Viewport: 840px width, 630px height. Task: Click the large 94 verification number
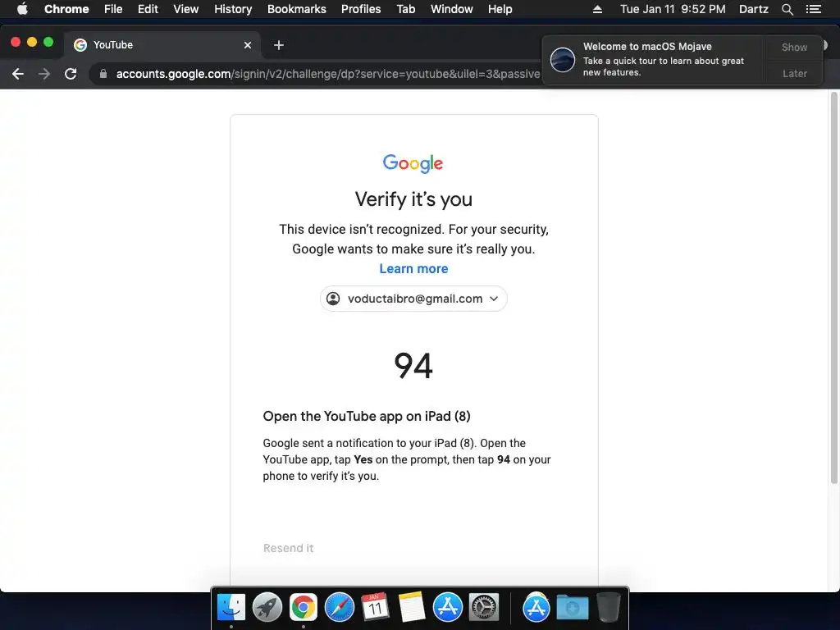(413, 366)
